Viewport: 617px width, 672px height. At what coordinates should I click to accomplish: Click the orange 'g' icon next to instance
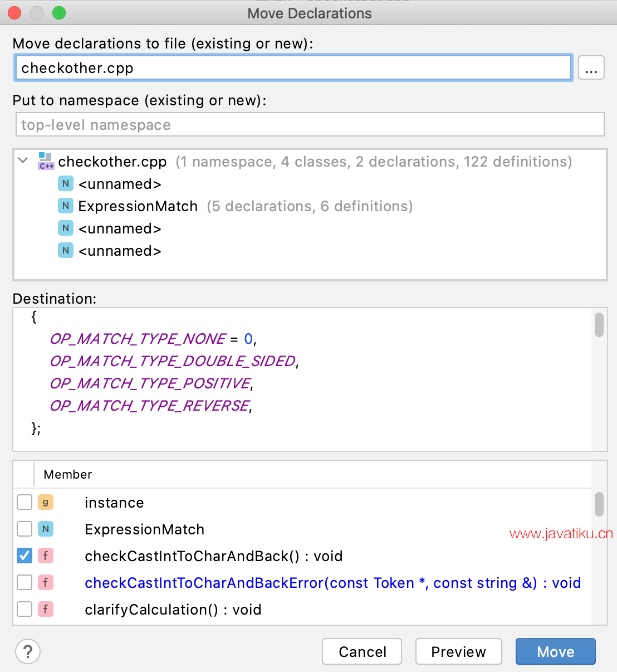[46, 502]
